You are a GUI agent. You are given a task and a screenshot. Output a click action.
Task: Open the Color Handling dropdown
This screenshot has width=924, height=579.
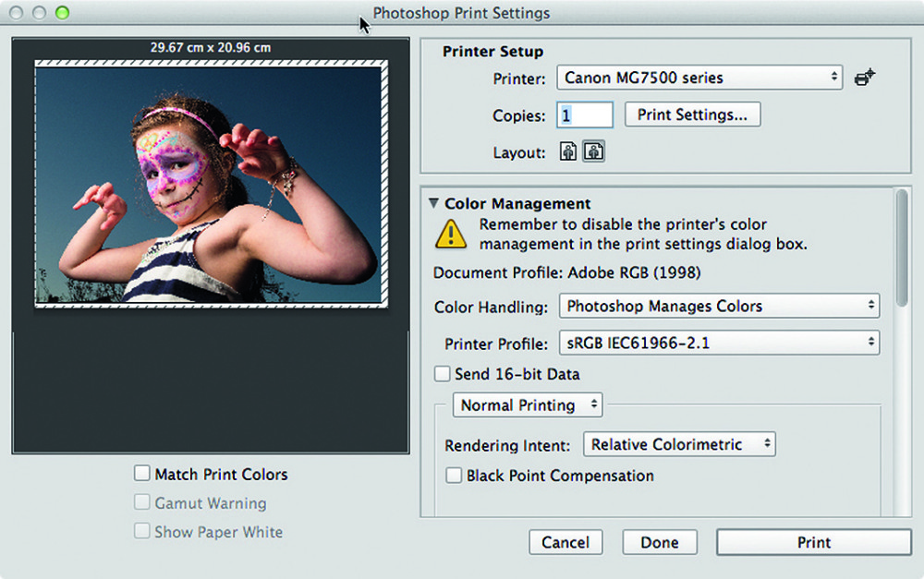719,307
